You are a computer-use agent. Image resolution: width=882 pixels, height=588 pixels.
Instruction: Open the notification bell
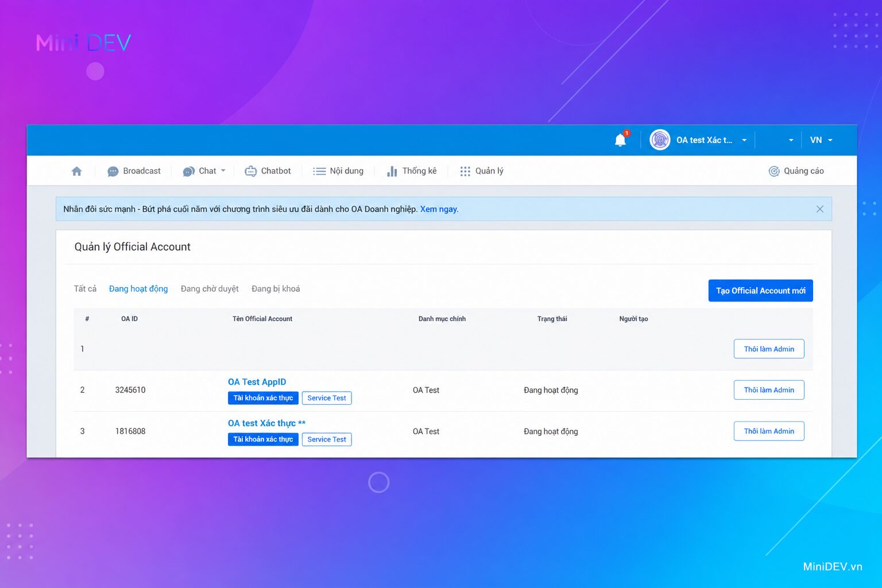[x=620, y=140]
